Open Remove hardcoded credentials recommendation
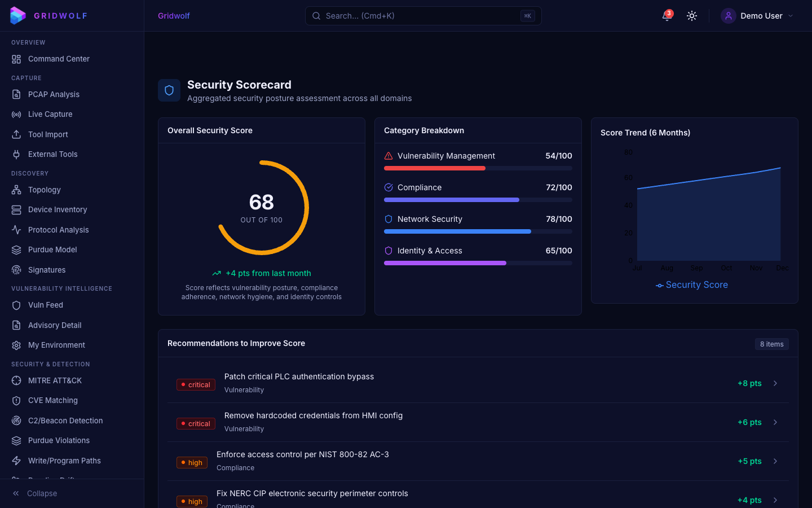The image size is (812, 508). coord(313,416)
